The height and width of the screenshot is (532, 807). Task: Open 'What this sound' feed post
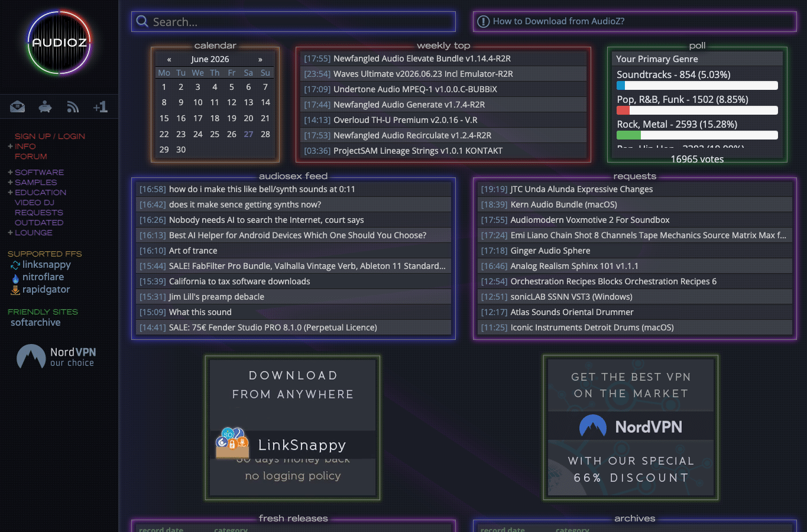(200, 312)
